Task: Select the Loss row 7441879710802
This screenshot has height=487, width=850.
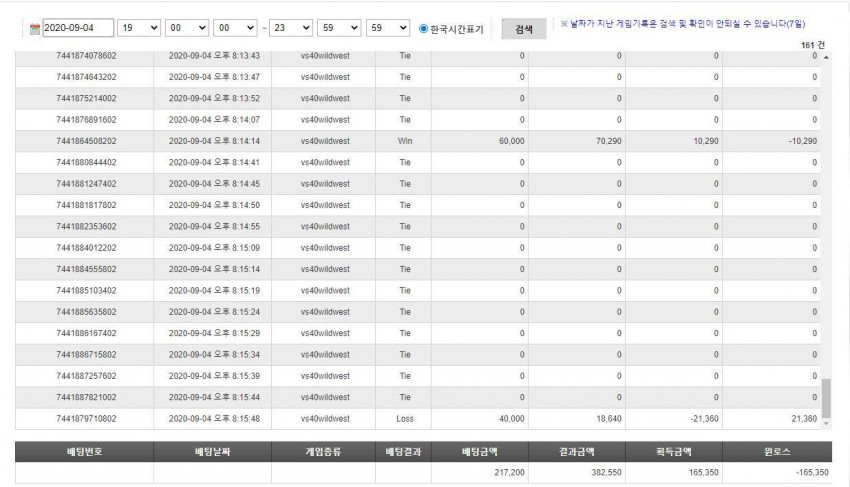Action: pos(417,419)
